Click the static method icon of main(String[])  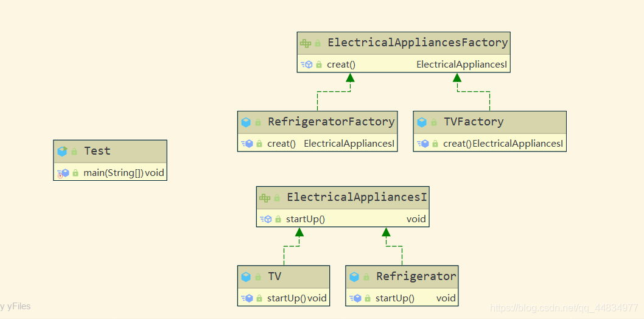click(x=63, y=174)
